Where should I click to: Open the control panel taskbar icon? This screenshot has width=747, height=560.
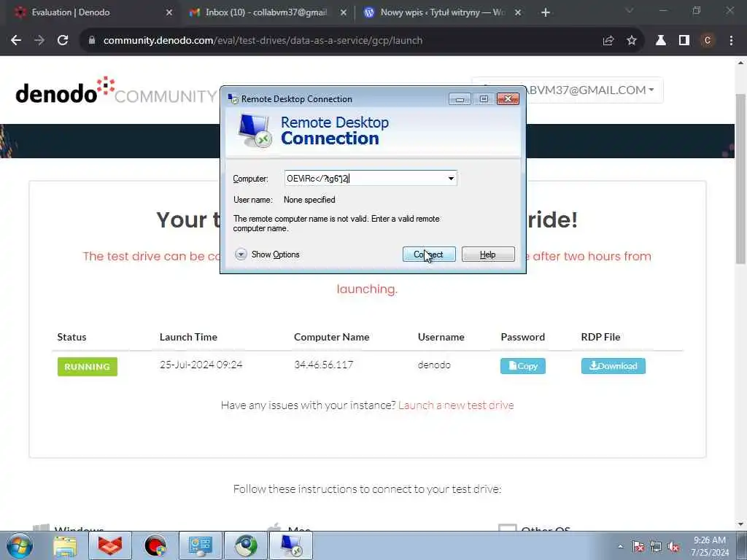click(201, 545)
